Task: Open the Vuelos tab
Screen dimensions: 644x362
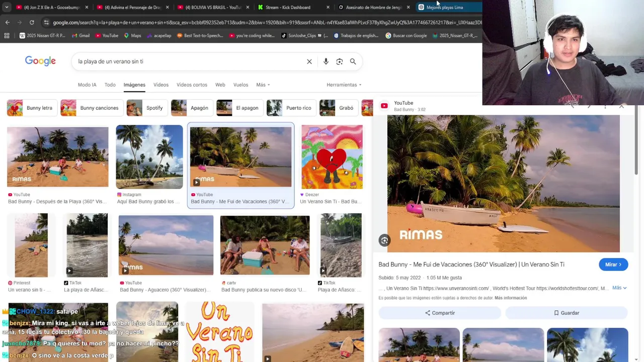Action: 240,84
